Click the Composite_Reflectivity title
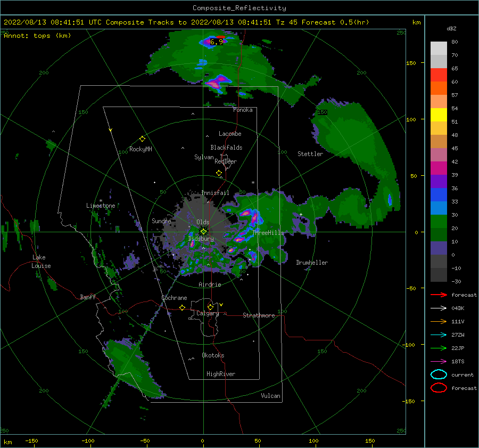The height and width of the screenshot is (448, 479). (239, 8)
